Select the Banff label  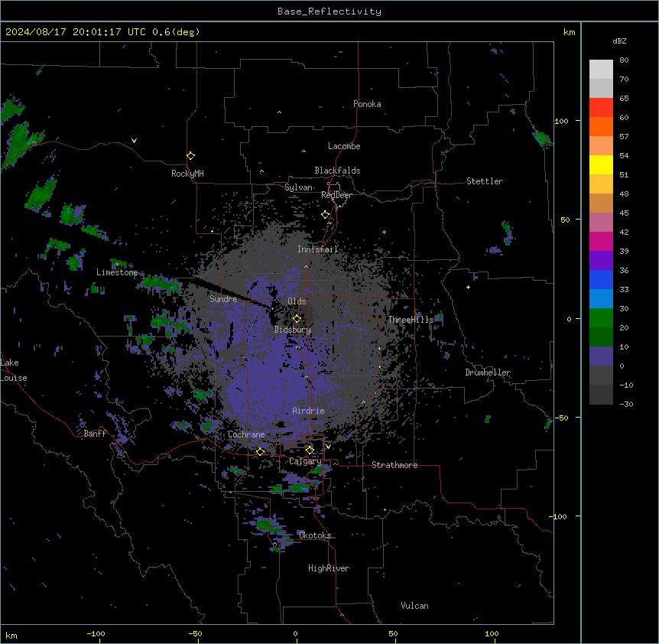(95, 434)
